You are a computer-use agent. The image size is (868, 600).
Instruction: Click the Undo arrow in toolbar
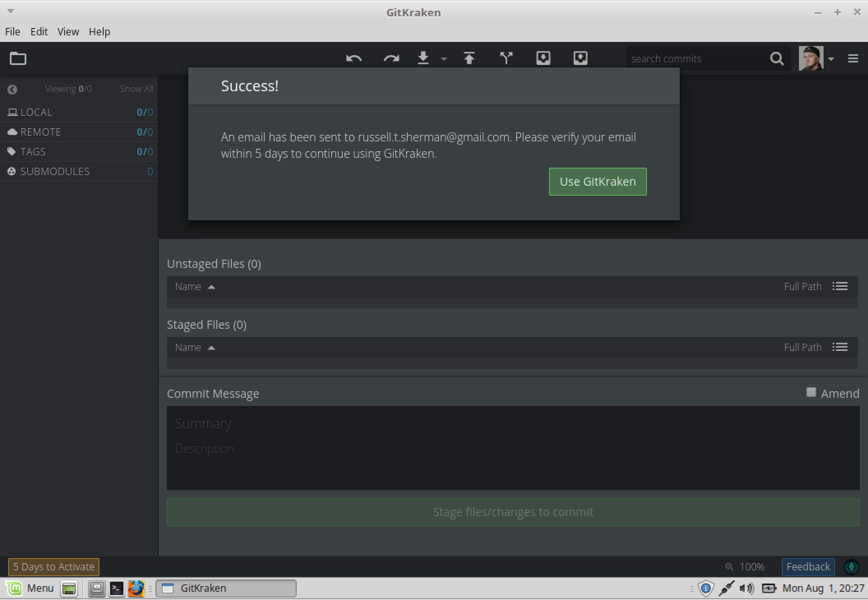[354, 59]
